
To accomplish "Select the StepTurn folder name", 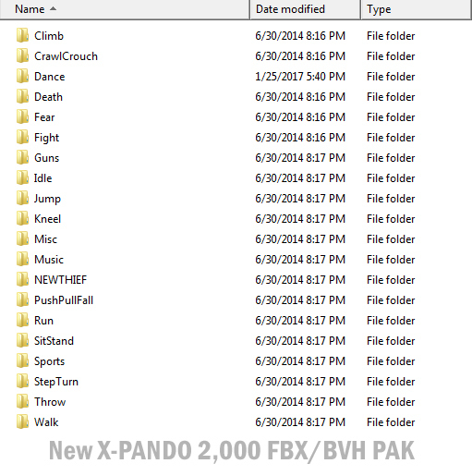I will [x=56, y=382].
